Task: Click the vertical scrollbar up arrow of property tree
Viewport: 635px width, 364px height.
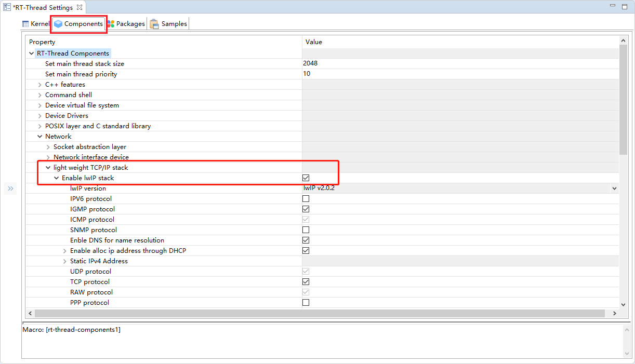Action: pyautogui.click(x=624, y=41)
